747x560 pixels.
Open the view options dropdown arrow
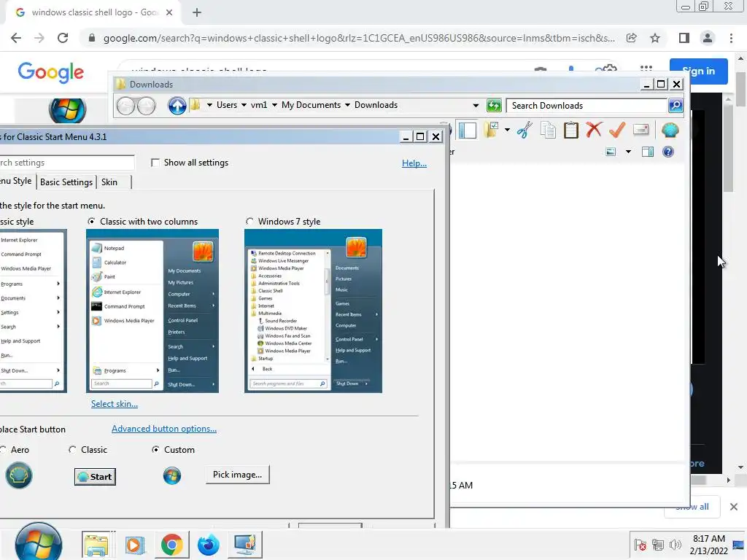pos(628,152)
